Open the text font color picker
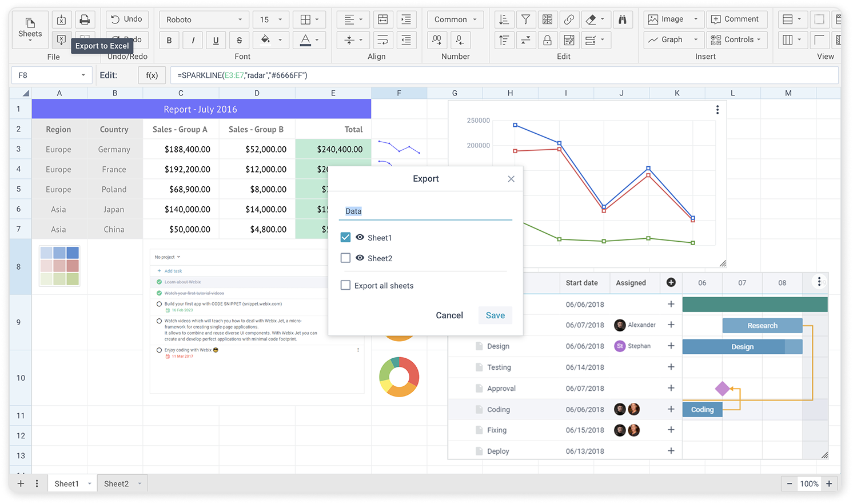 coord(309,40)
